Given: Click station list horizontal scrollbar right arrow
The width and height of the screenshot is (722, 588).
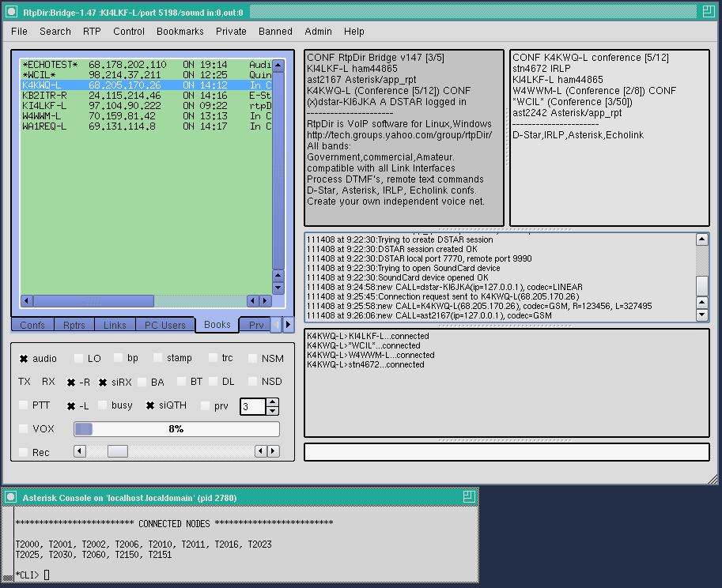Looking at the screenshot, I should pyautogui.click(x=265, y=301).
